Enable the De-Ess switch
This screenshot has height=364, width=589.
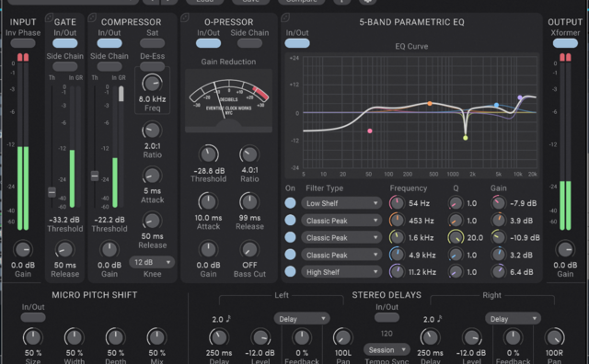tap(152, 66)
